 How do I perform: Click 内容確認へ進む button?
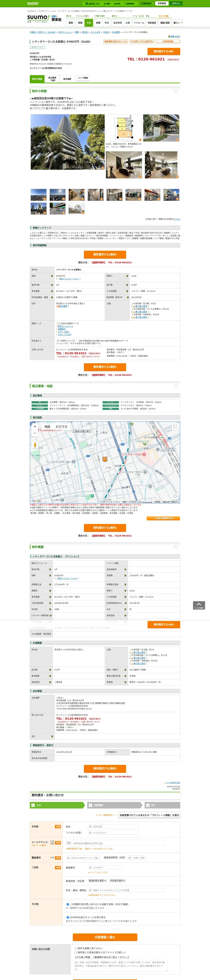coord(105,937)
